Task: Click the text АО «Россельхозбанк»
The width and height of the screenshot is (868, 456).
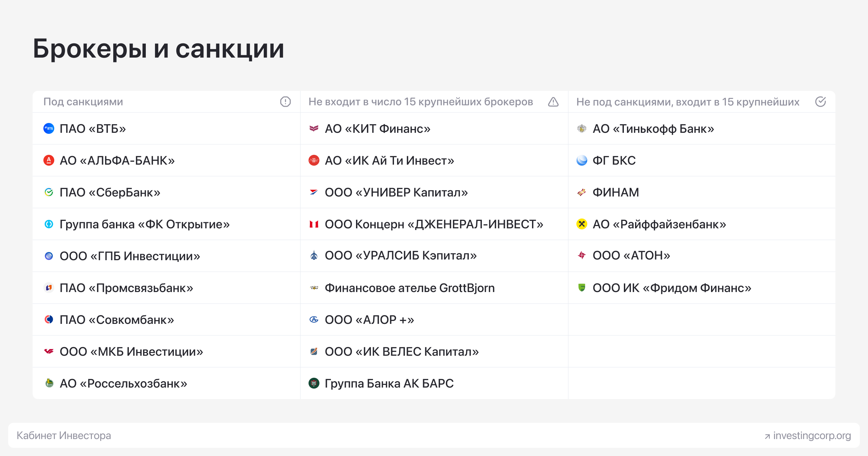Action: tap(123, 384)
